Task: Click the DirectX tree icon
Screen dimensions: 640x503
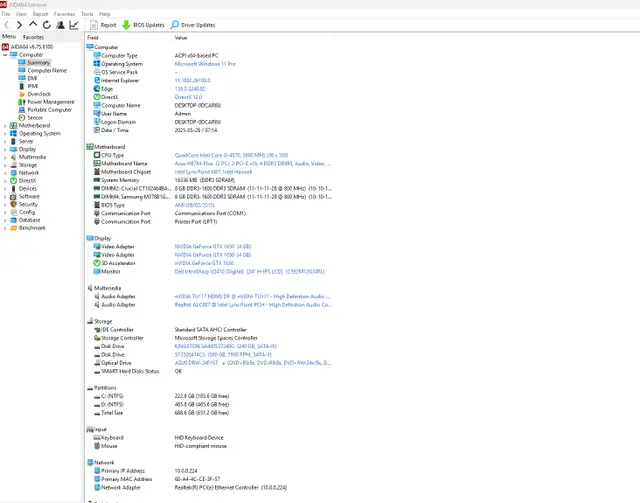Action: [x=13, y=181]
